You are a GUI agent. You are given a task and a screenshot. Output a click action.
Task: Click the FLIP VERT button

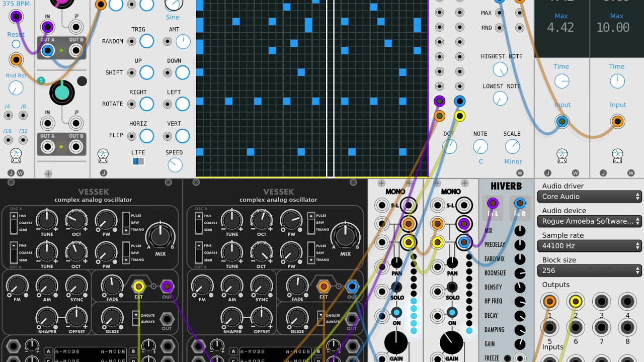[182, 136]
